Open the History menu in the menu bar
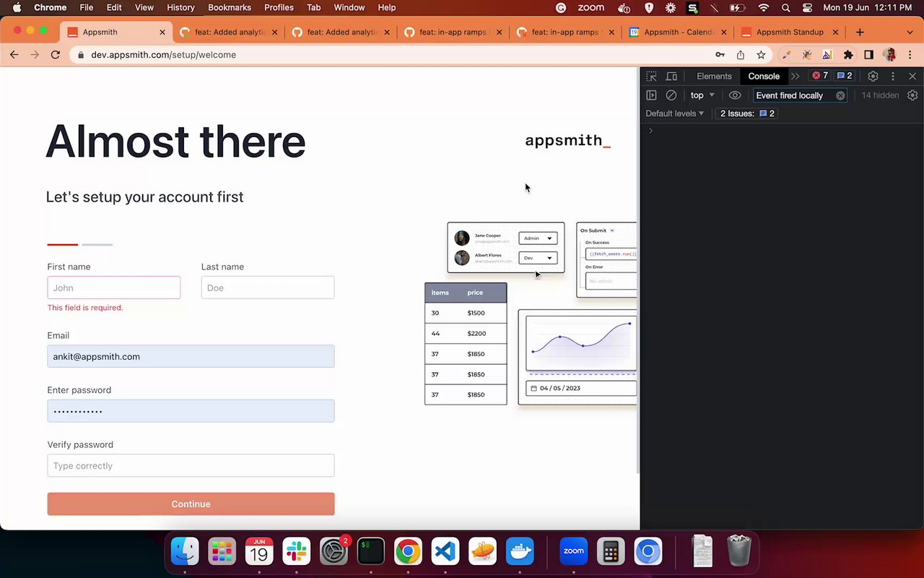 (x=180, y=7)
